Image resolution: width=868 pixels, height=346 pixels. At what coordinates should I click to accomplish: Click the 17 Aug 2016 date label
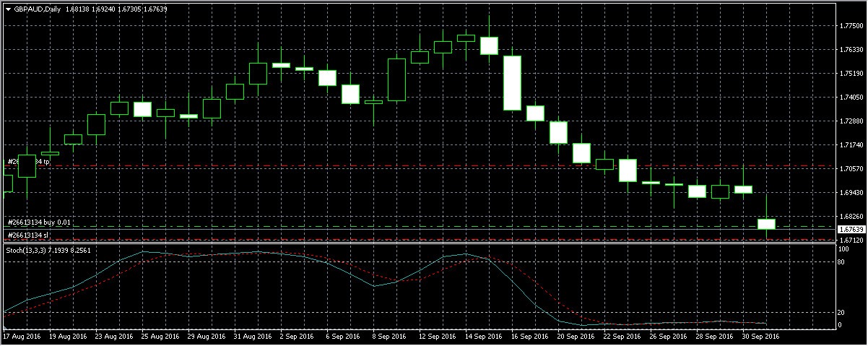23,337
